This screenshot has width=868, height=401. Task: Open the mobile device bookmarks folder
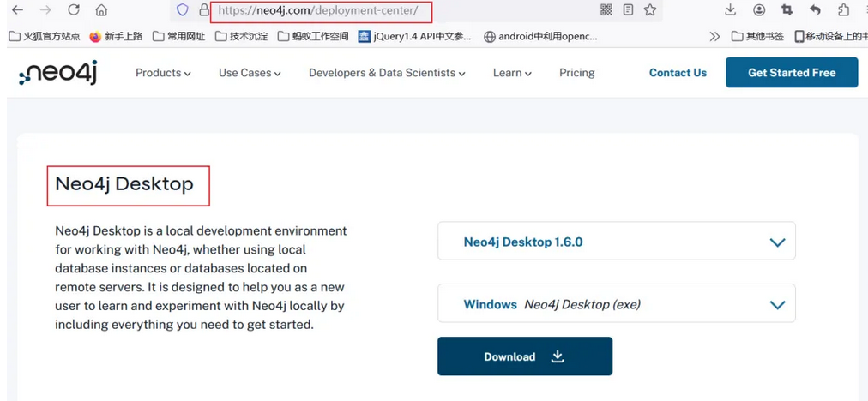[831, 37]
